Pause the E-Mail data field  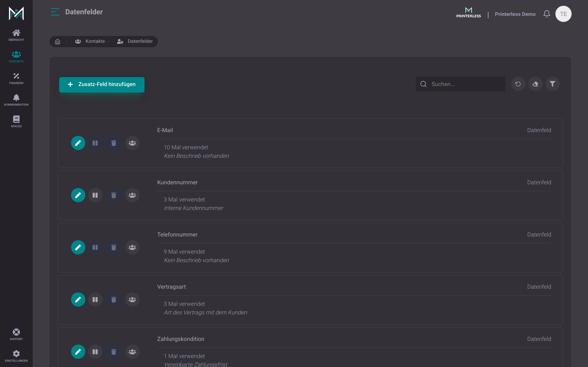tap(95, 143)
